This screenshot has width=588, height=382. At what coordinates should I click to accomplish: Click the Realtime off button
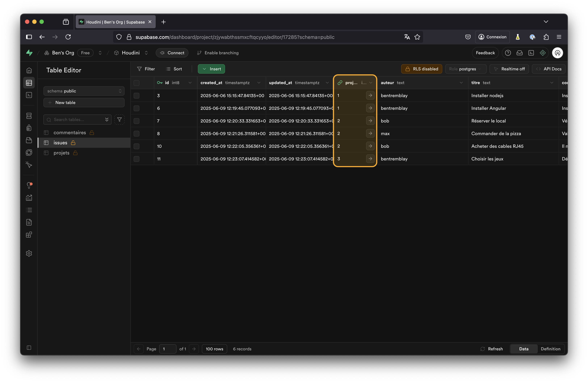click(509, 69)
